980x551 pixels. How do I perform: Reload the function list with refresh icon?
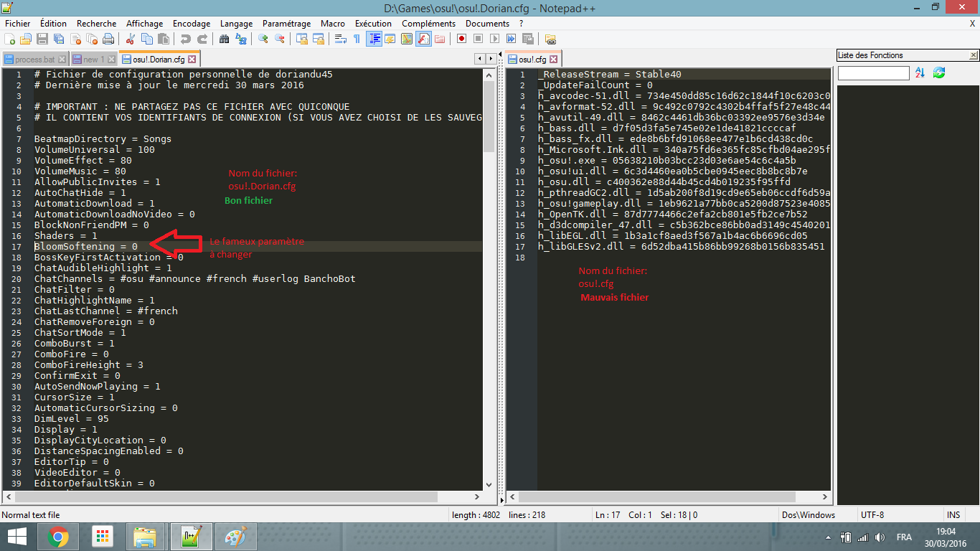point(939,72)
